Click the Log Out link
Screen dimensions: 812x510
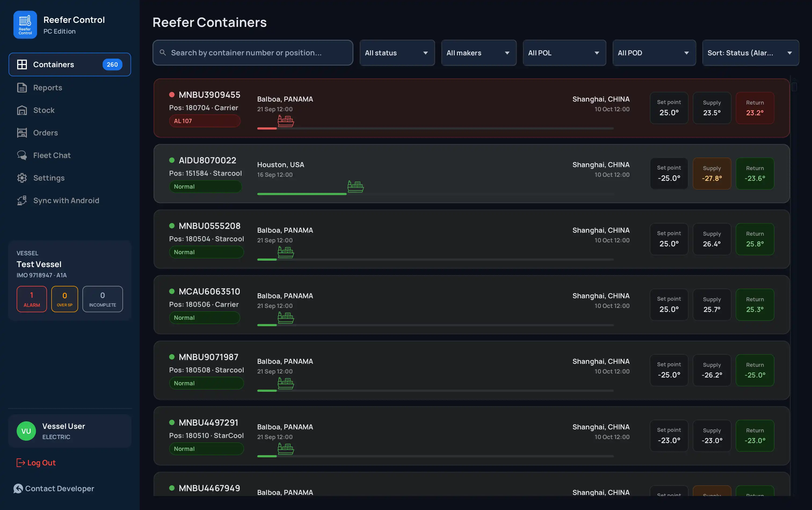coord(36,463)
